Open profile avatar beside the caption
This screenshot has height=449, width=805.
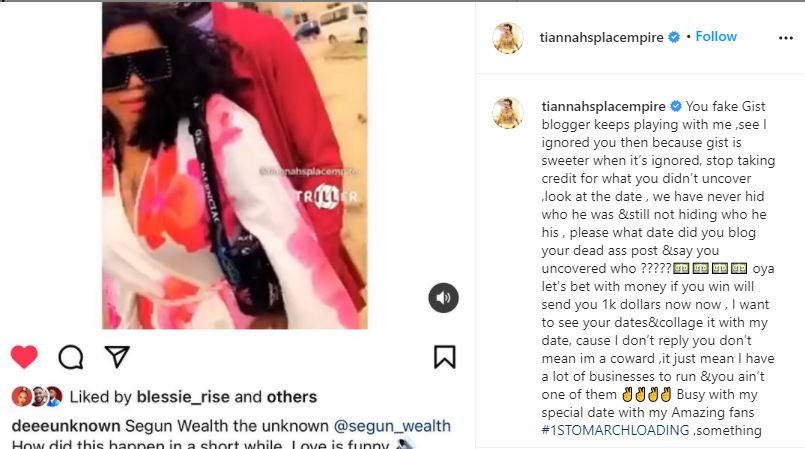(507, 112)
